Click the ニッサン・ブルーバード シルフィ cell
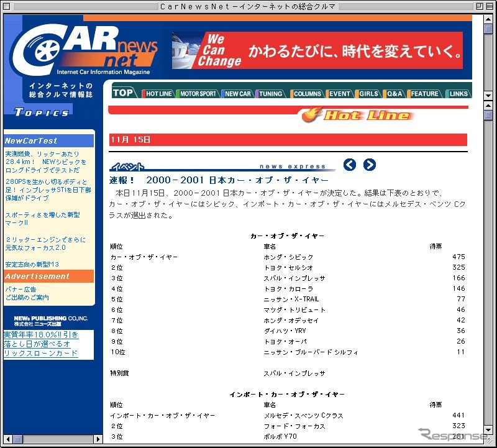 tap(311, 352)
